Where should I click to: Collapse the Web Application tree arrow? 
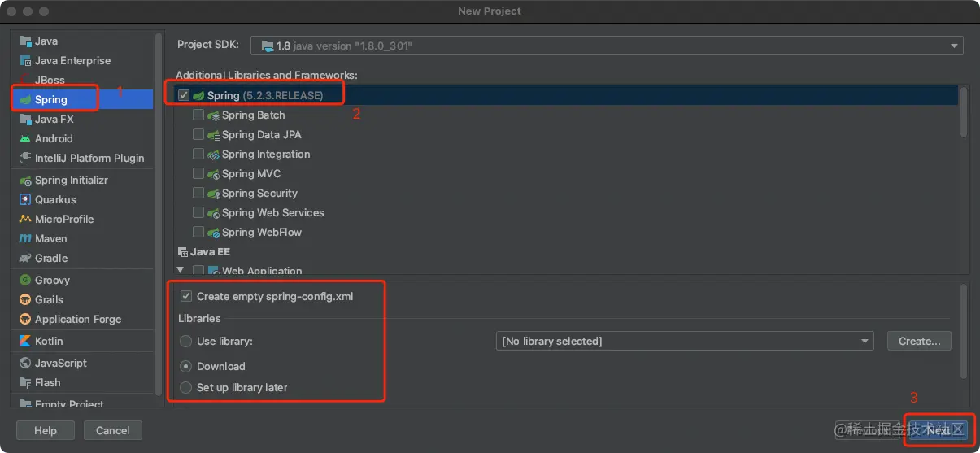tap(180, 270)
